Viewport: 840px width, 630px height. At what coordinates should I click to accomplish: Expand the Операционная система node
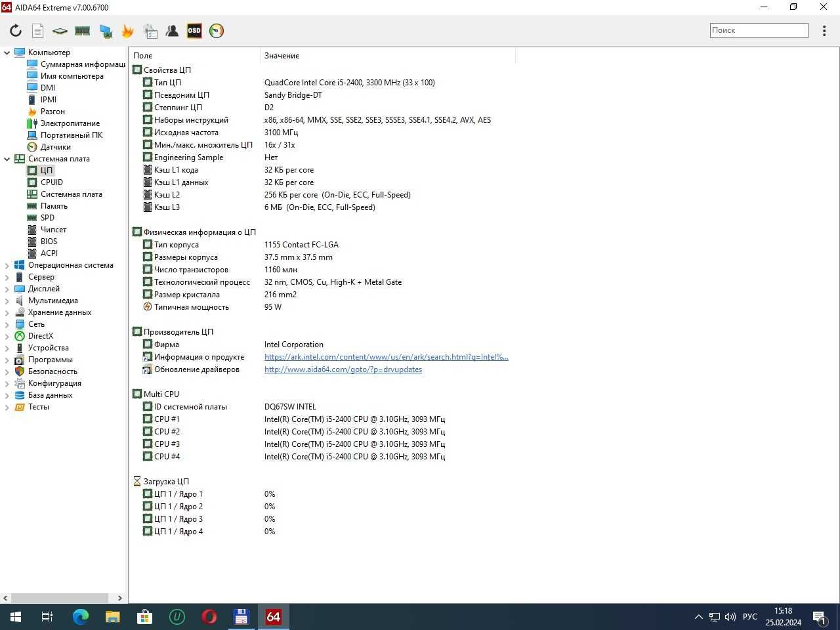[x=7, y=265]
